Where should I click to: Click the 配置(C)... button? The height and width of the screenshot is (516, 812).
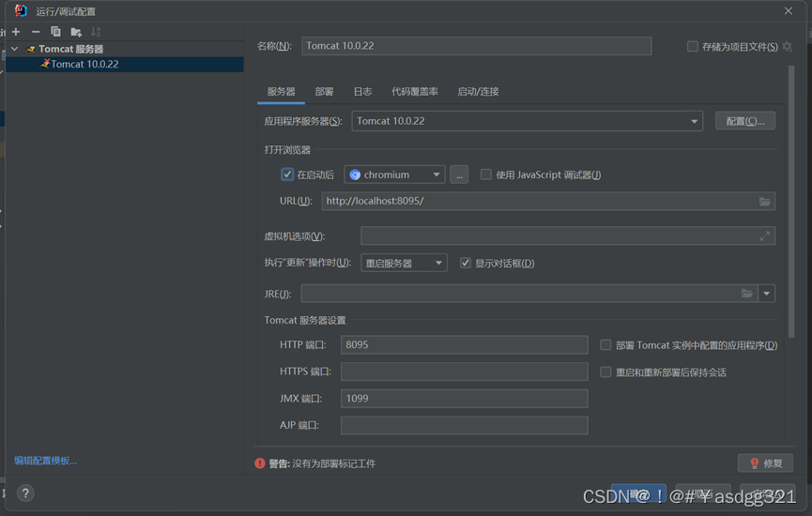pos(745,121)
